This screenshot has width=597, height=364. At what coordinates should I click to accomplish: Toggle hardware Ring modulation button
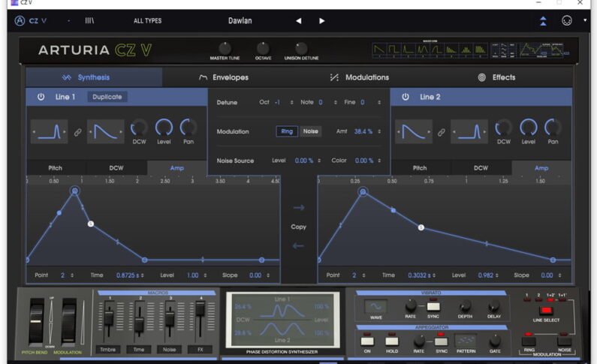pos(529,341)
